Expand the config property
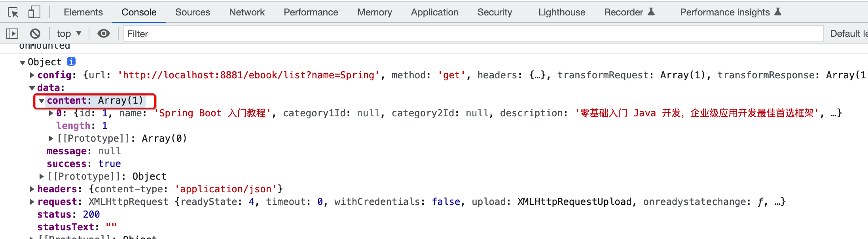 pyautogui.click(x=32, y=75)
